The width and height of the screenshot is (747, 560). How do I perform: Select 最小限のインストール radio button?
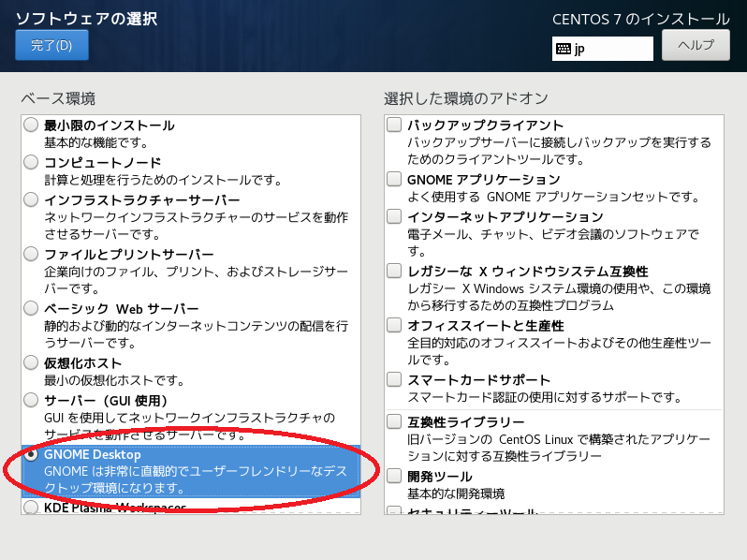click(x=31, y=125)
